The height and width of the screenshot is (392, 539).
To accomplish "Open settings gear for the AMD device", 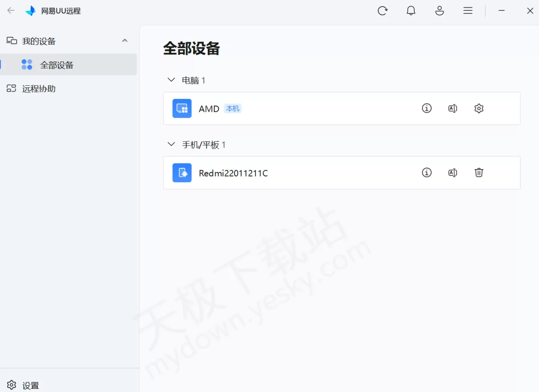I will (x=479, y=108).
